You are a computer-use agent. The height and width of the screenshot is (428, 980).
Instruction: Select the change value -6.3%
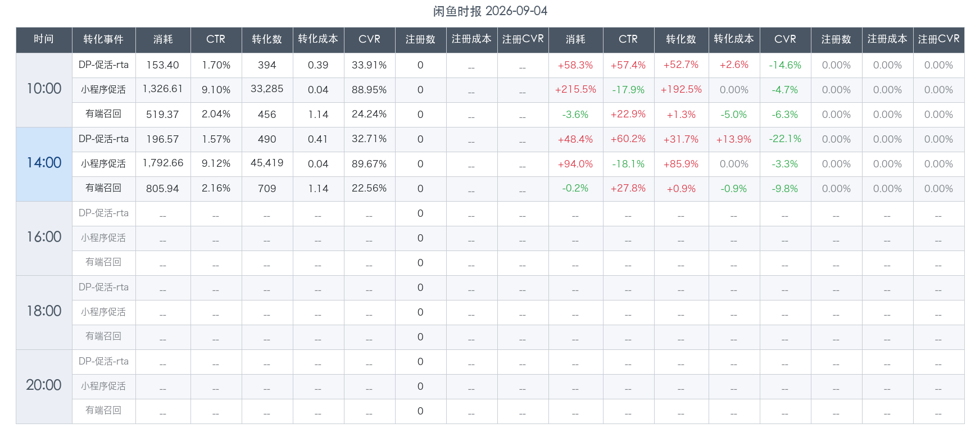(785, 115)
